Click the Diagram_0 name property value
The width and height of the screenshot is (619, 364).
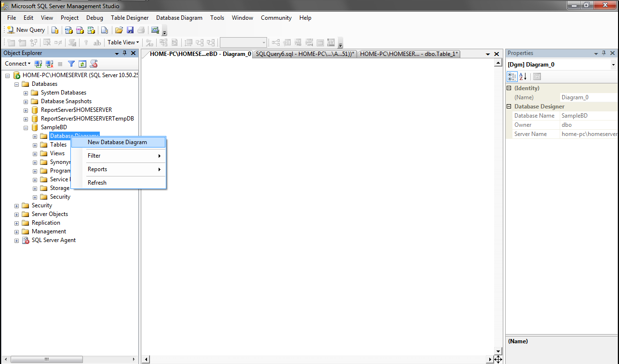(x=589, y=97)
